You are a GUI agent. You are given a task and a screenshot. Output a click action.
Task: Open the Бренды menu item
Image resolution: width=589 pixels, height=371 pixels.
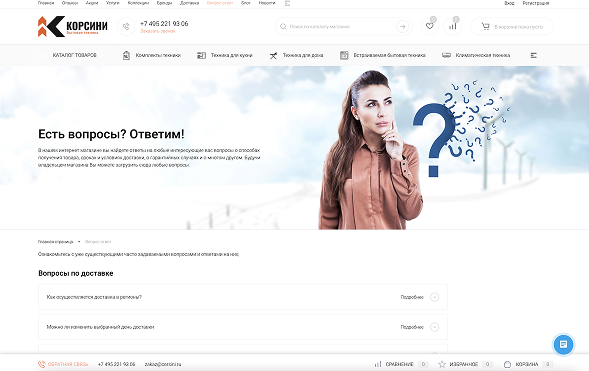pos(164,3)
